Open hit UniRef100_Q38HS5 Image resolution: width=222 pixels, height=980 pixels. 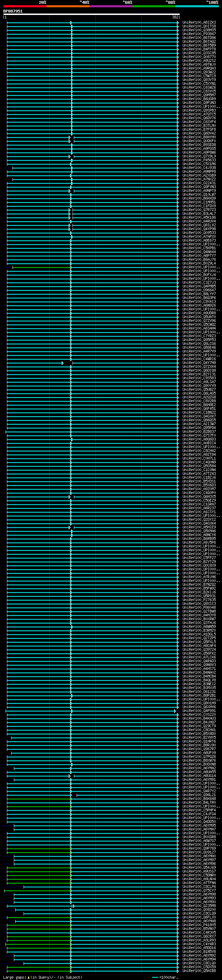(x=199, y=30)
